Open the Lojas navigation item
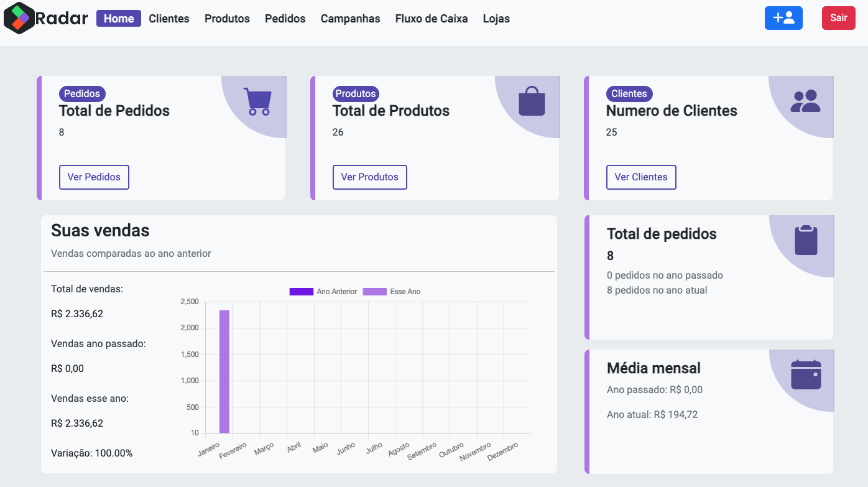The image size is (868, 487). click(x=496, y=19)
